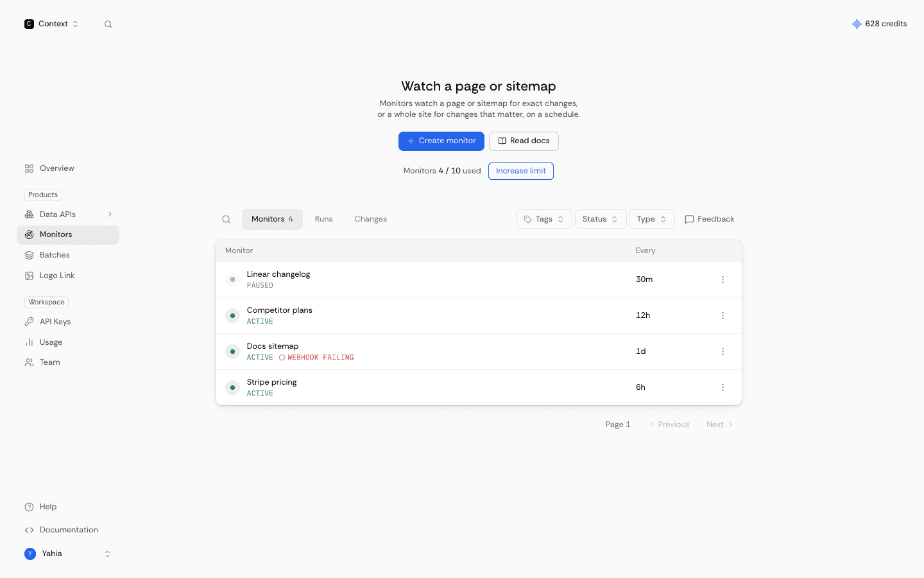
Task: Click the Create monitor button
Action: pyautogui.click(x=441, y=141)
